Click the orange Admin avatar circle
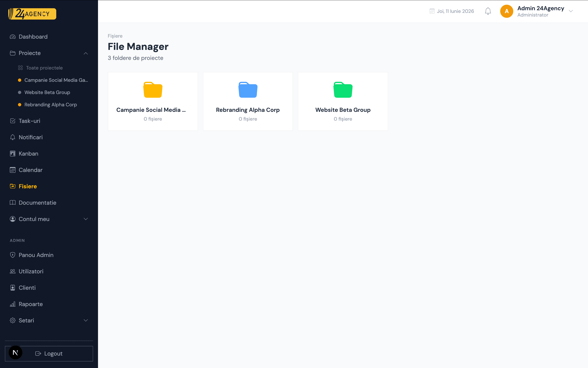Image resolution: width=588 pixels, height=368 pixels. 507,11
